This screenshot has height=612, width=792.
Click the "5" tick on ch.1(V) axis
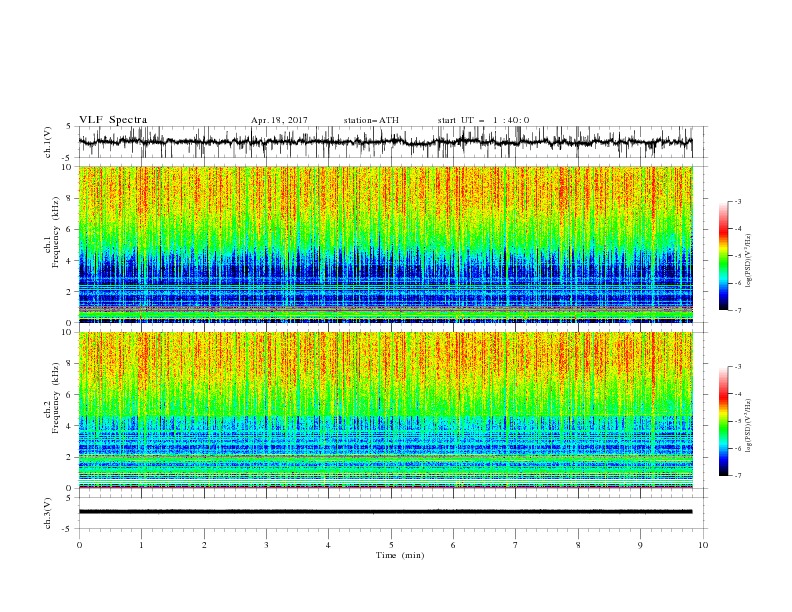[69, 127]
